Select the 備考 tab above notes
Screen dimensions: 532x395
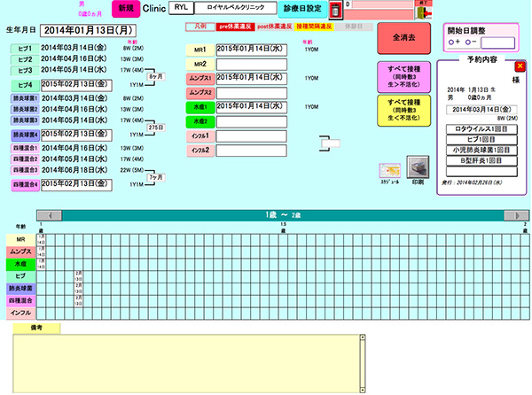pos(36,328)
